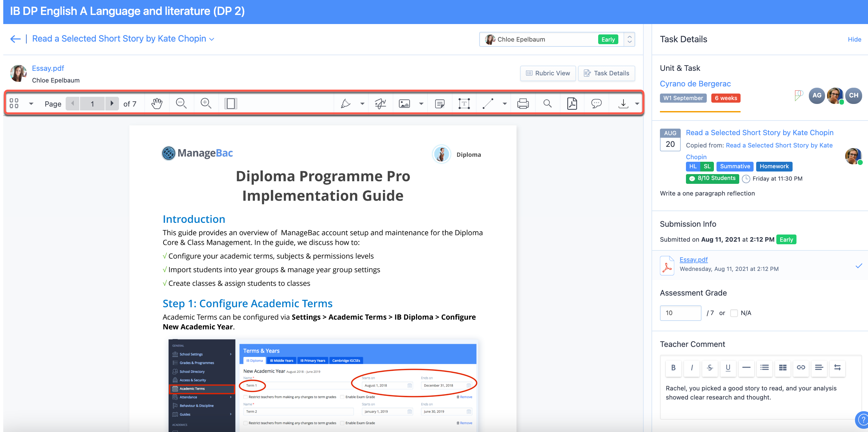
Task: Select the text box tool
Action: coord(464,103)
